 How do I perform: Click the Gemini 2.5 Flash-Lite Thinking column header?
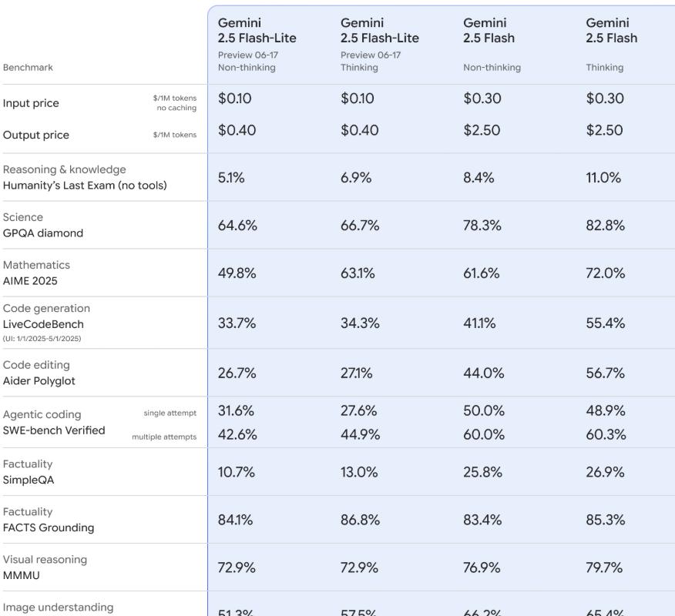click(x=380, y=45)
